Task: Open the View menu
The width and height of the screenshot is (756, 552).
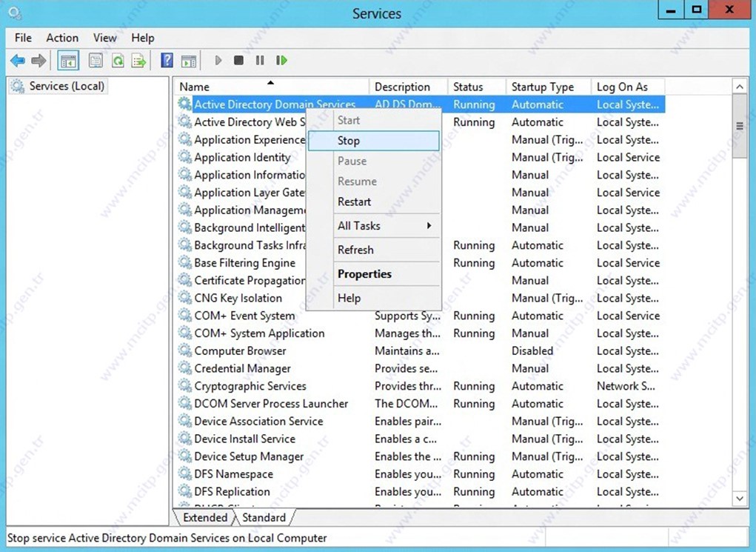Action: [104, 38]
